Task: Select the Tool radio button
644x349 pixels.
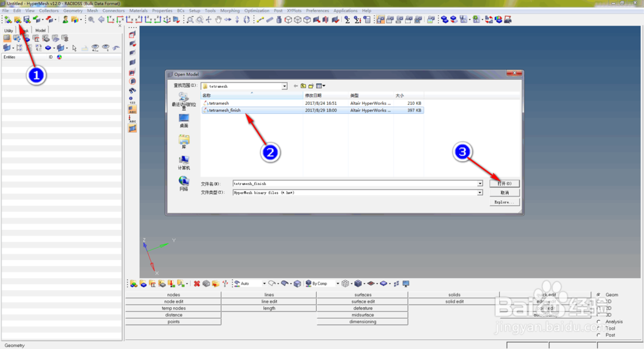Action: click(598, 328)
